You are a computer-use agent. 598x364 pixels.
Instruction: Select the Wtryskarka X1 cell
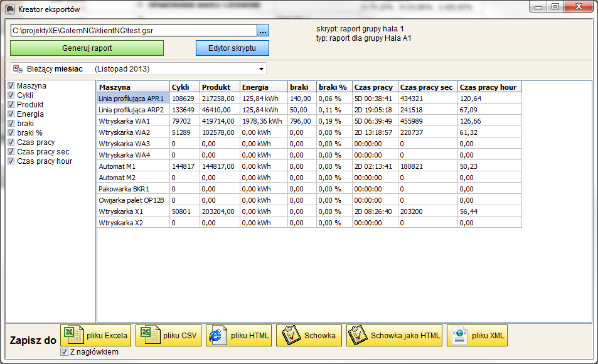tap(133, 211)
